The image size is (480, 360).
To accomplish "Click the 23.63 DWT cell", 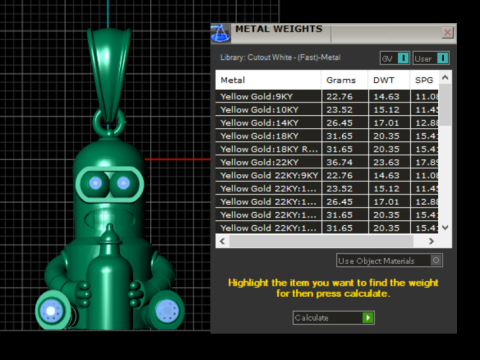I will pyautogui.click(x=389, y=162).
